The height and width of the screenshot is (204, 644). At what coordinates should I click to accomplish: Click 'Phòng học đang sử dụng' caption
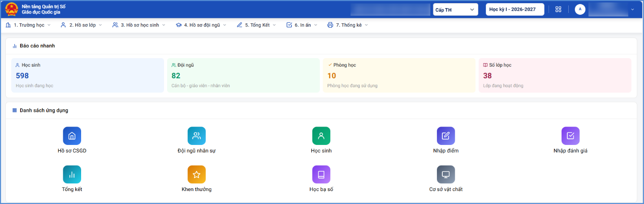tap(352, 85)
